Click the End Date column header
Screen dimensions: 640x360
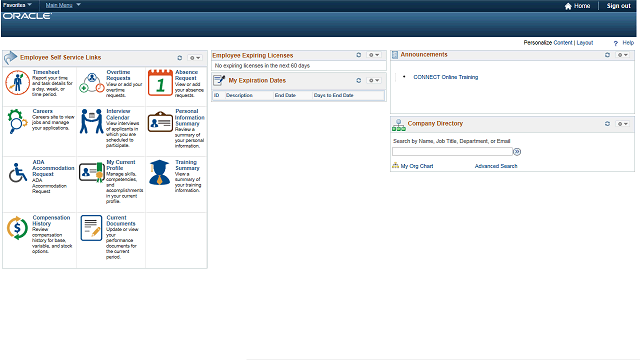285,95
